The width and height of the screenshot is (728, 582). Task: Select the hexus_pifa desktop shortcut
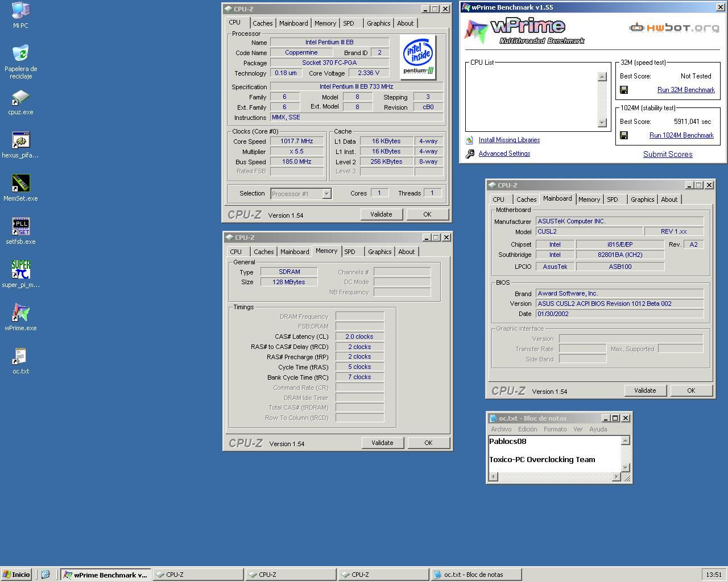(20, 140)
